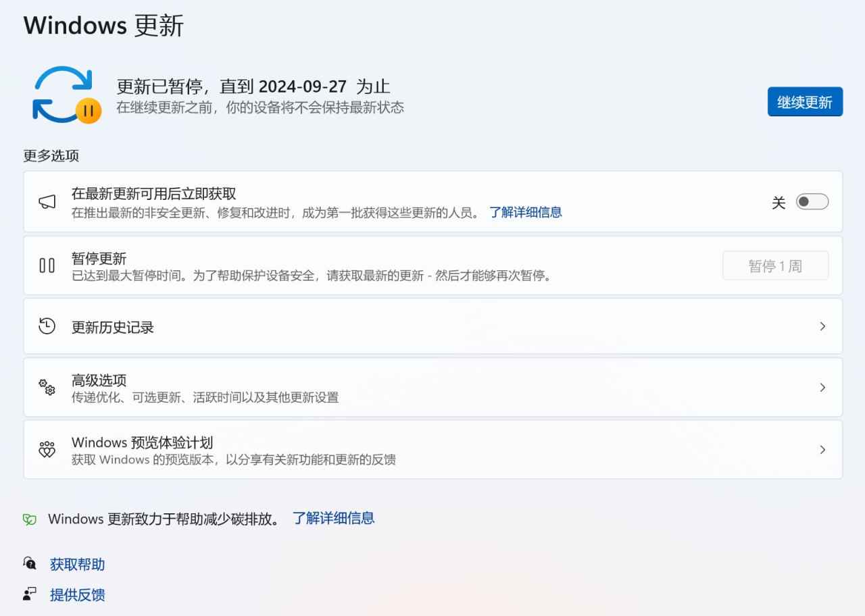Click the megaphone icon beside 在最新更新可用后立即获取
Screen dimensions: 865x616
[47, 201]
